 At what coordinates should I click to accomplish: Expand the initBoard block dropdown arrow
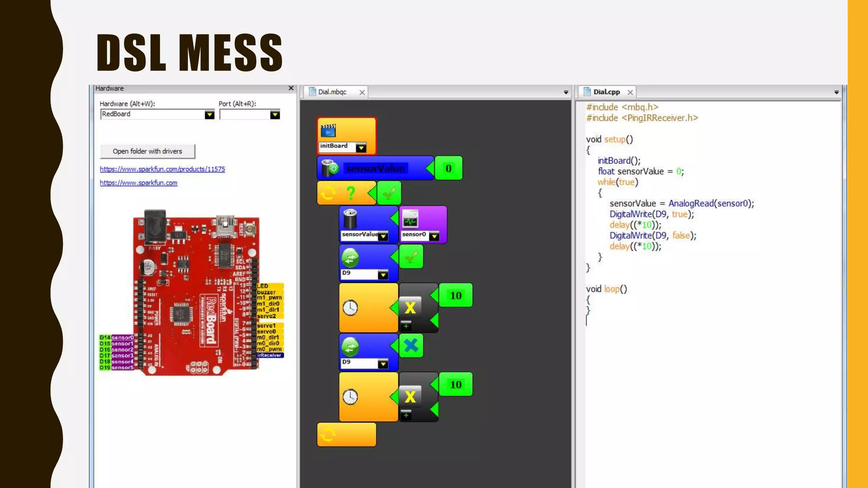[x=361, y=147]
